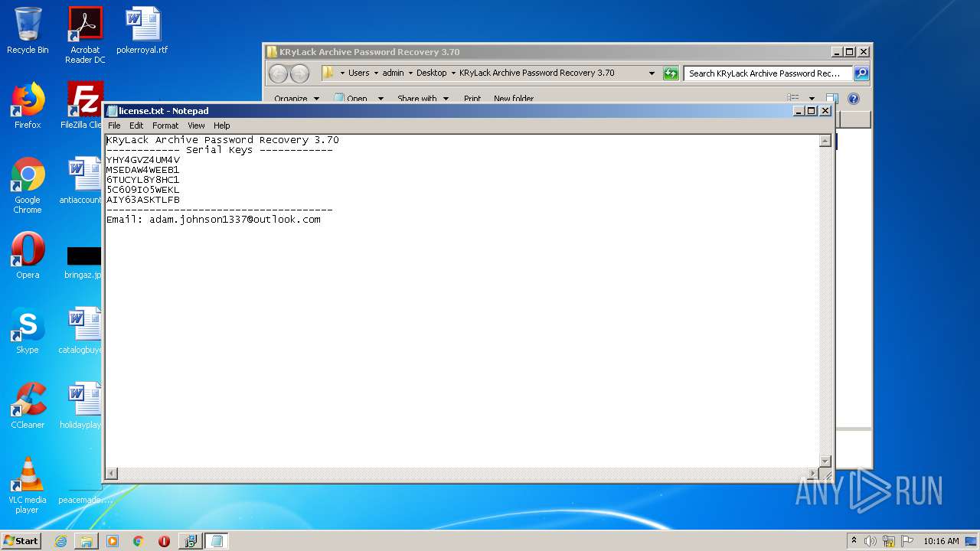Open Notepad Edit menu
This screenshot has height=551, width=980.
(x=136, y=126)
